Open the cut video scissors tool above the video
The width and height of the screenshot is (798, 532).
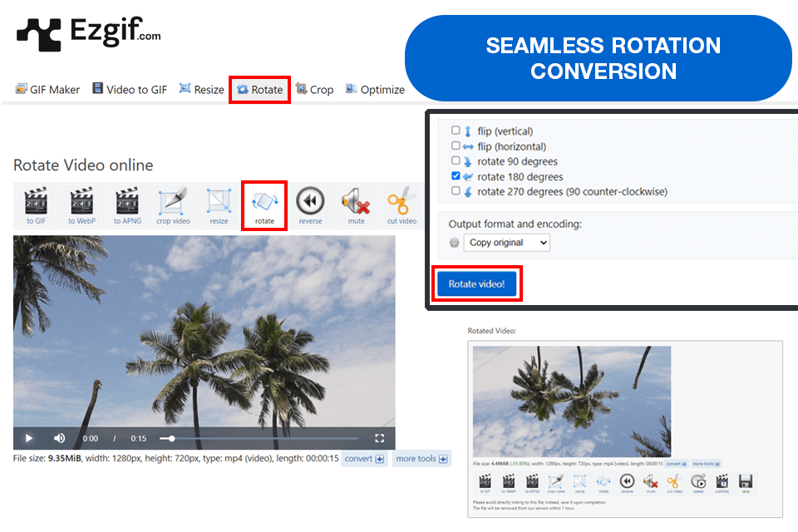[x=401, y=205]
